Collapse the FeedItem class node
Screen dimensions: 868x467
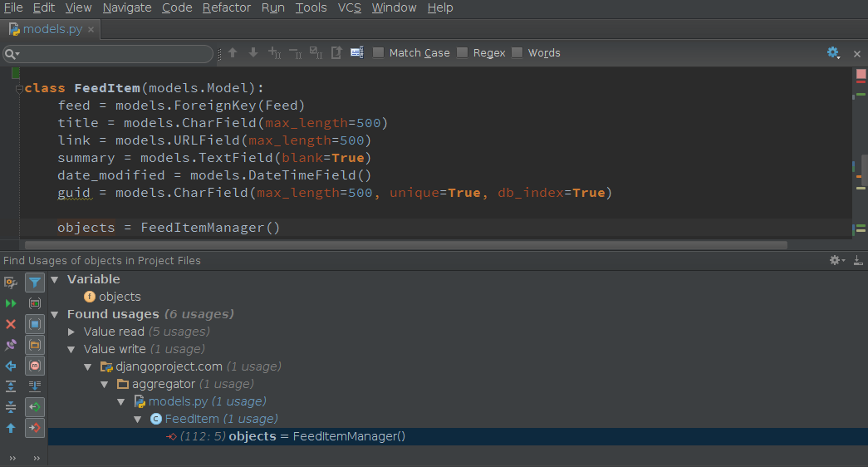coord(137,420)
